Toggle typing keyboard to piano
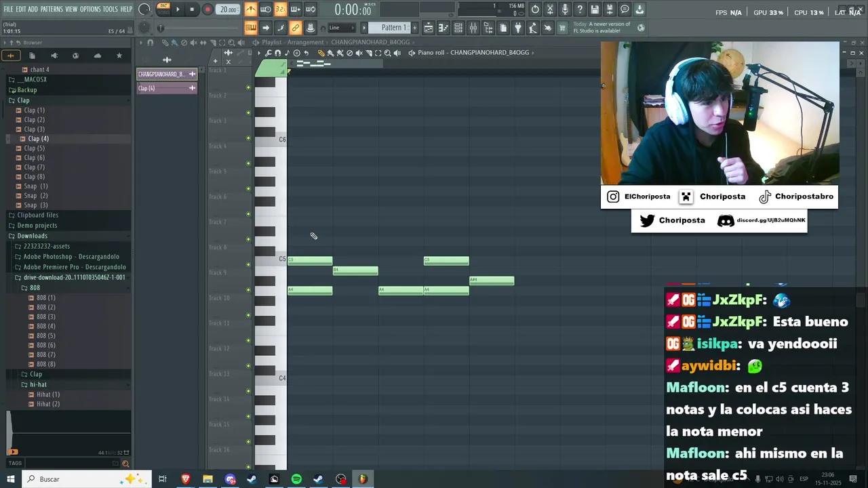This screenshot has height=488, width=868. point(251,28)
